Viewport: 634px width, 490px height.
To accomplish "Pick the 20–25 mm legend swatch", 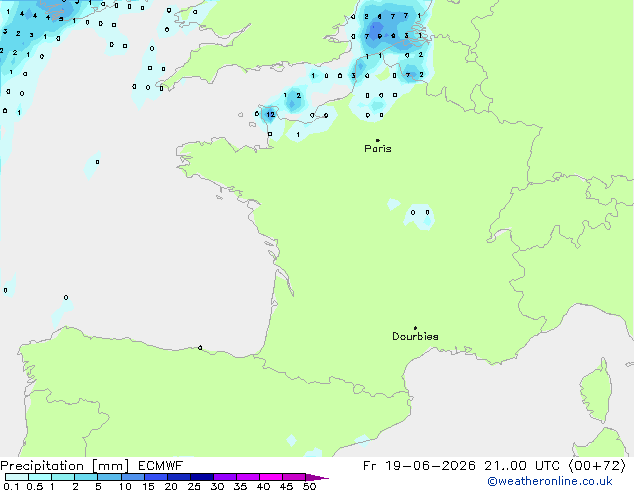I will coord(179,477).
